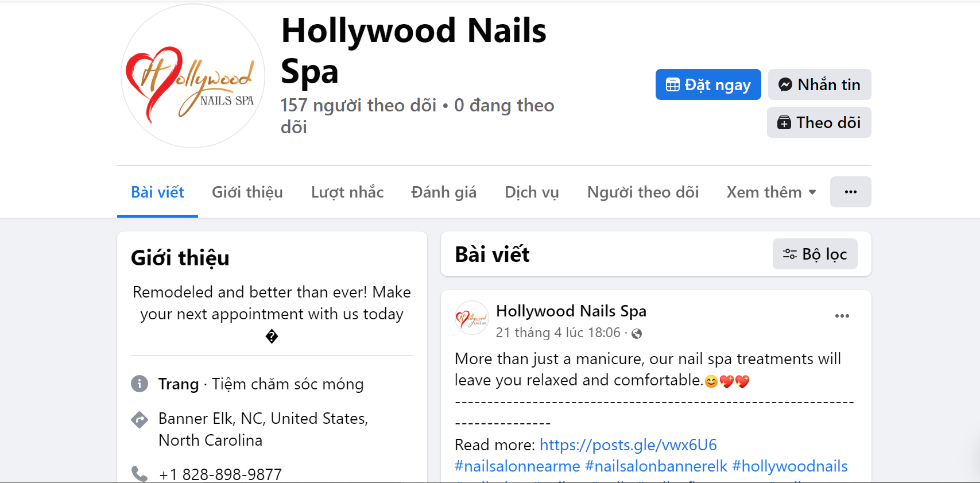Open the post's three-dot options menu
The image size is (980, 483).
[x=842, y=316]
